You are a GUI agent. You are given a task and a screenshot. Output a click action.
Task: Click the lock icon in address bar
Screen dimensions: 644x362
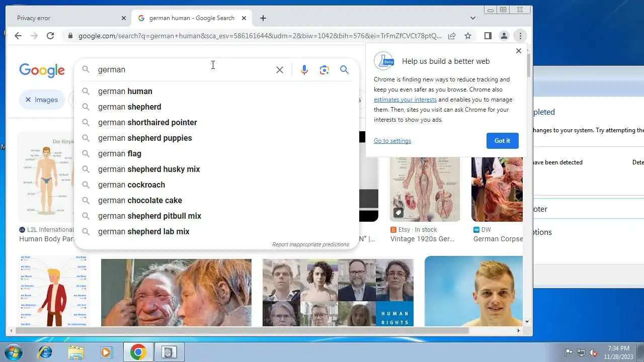pyautogui.click(x=70, y=36)
